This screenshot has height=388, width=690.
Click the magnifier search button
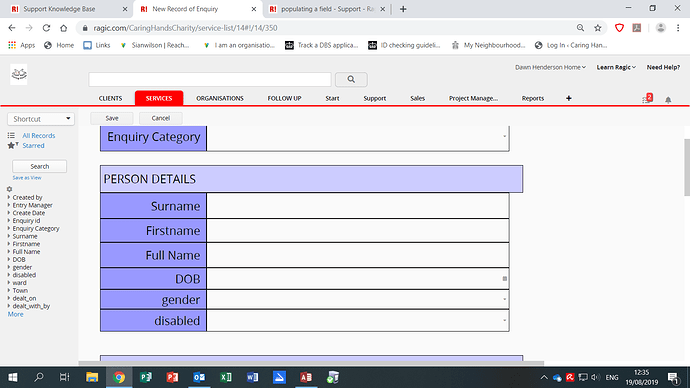tap(351, 79)
